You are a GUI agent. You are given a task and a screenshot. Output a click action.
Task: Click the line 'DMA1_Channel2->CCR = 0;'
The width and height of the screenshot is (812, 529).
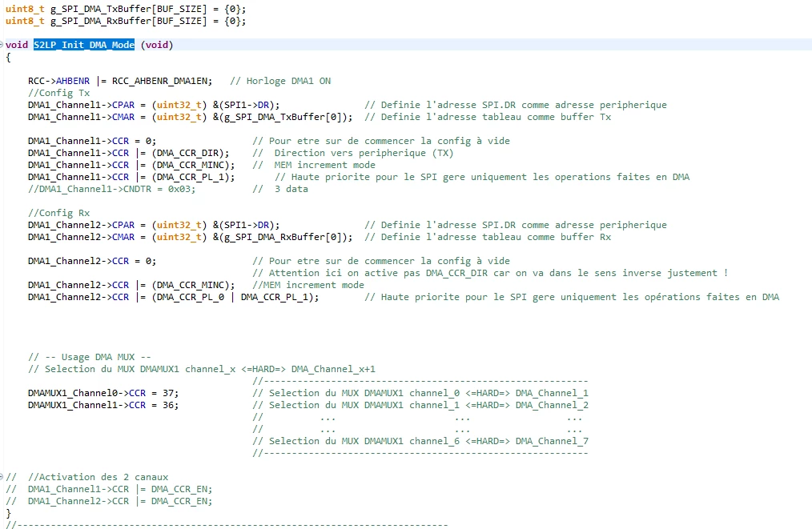pyautogui.click(x=92, y=261)
